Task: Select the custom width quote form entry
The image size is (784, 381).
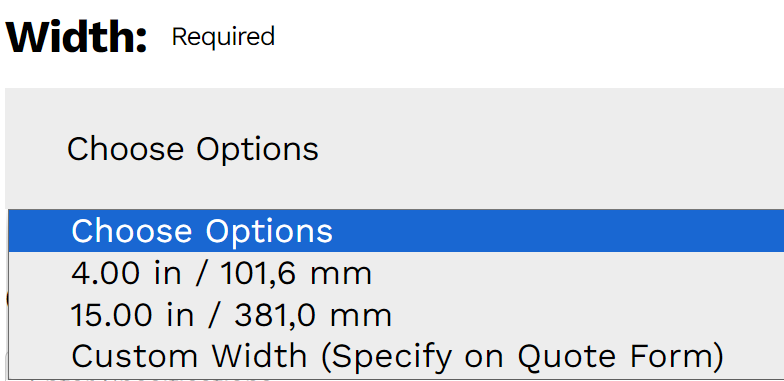Action: (396, 356)
